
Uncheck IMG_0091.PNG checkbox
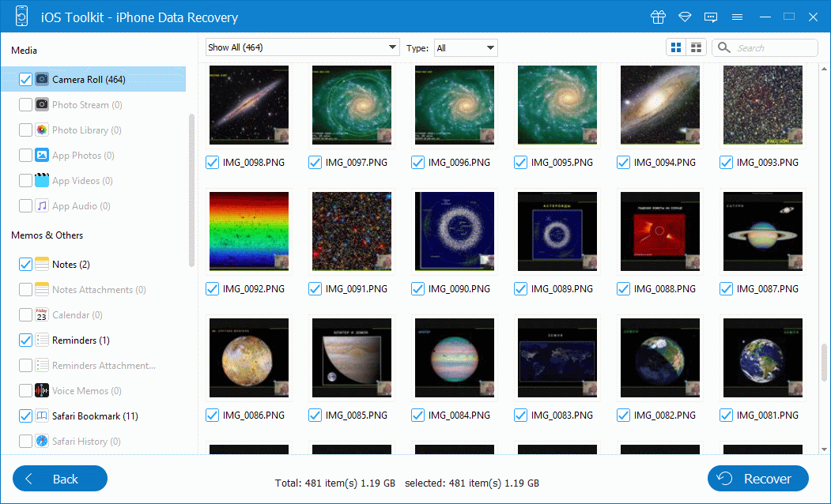point(315,289)
